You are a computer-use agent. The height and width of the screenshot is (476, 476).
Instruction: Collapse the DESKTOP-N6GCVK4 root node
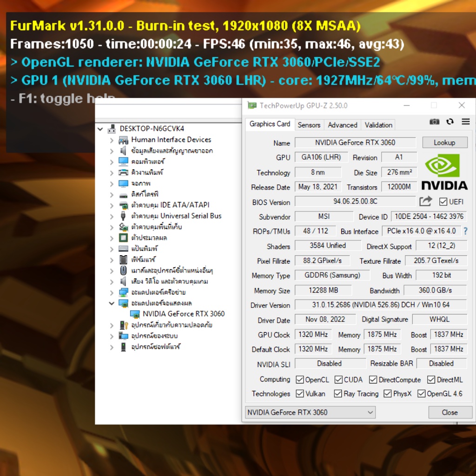(100, 129)
